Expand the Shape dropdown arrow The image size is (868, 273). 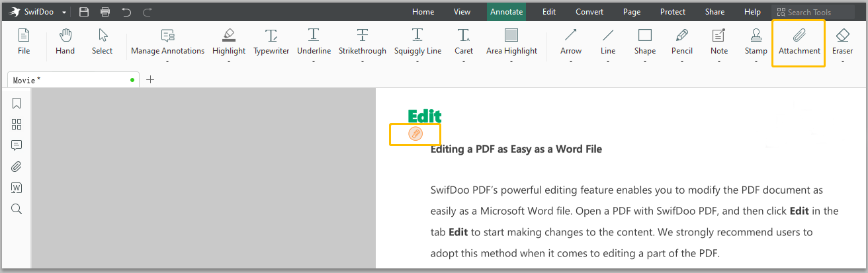tap(645, 61)
